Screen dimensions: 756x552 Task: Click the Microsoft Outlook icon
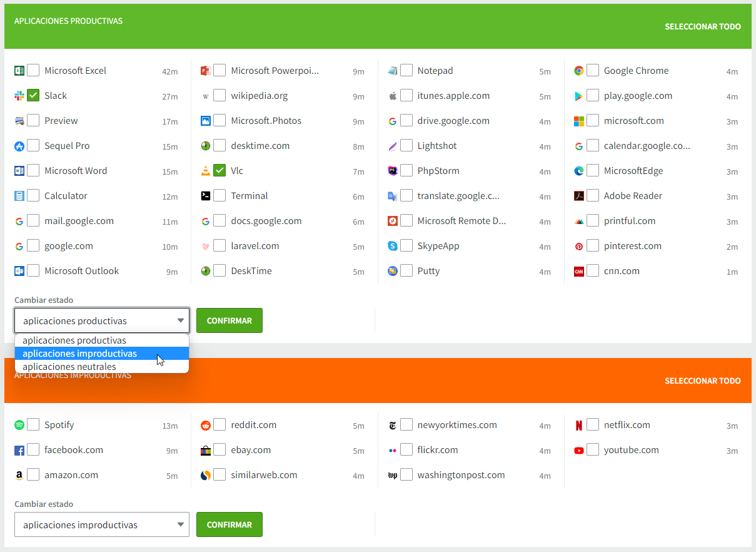tap(19, 271)
